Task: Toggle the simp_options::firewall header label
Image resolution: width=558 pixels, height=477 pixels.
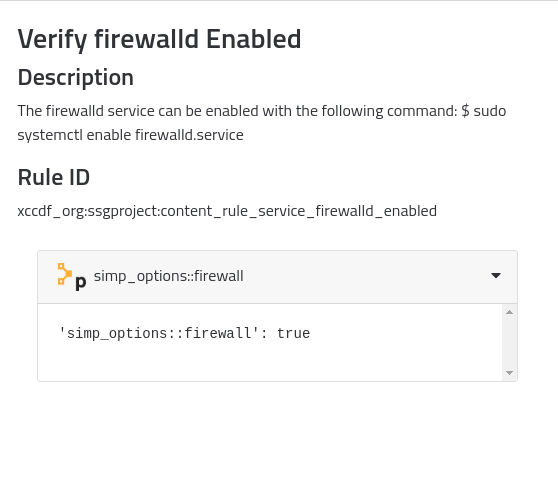Action: [168, 276]
